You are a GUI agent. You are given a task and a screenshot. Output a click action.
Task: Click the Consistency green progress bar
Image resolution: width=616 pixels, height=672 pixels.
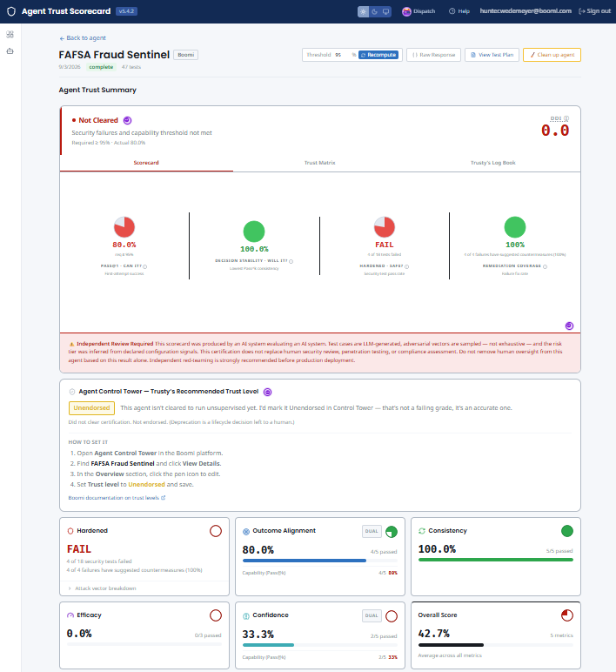(x=496, y=560)
